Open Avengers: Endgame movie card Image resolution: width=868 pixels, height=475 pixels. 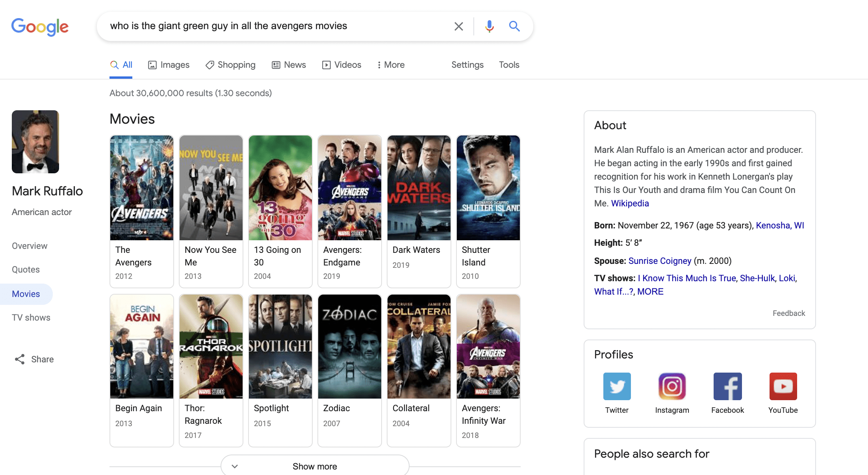point(350,212)
